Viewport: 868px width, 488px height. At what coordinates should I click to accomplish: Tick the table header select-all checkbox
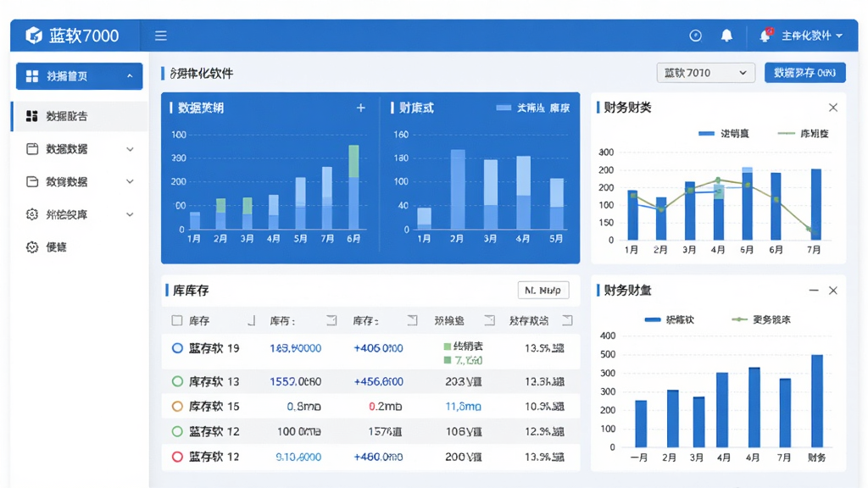tap(176, 320)
